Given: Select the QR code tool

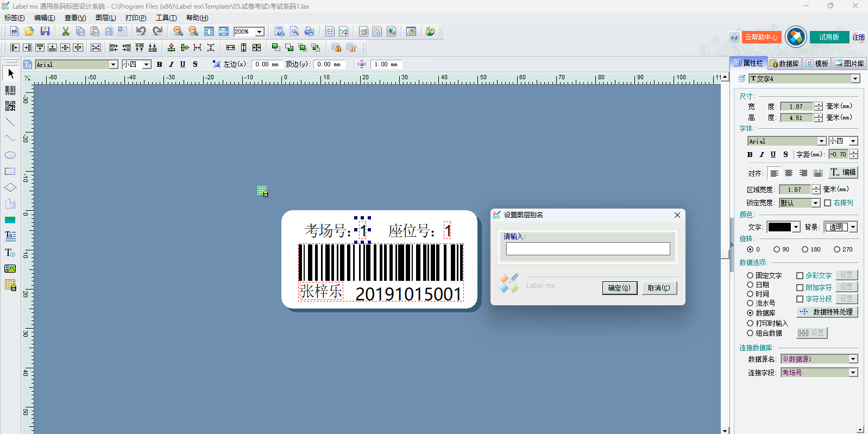Looking at the screenshot, I should pyautogui.click(x=10, y=106).
